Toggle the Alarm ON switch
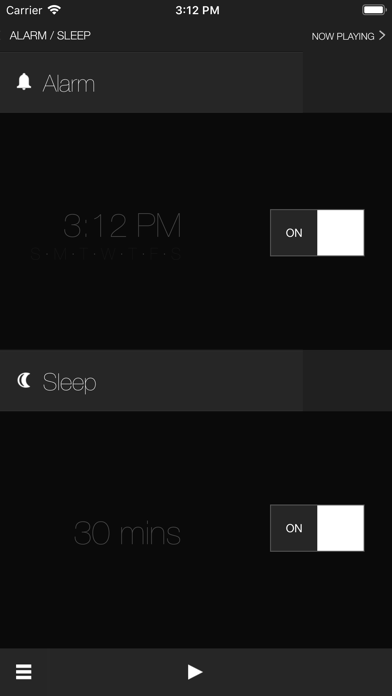The image size is (392, 696). (317, 233)
